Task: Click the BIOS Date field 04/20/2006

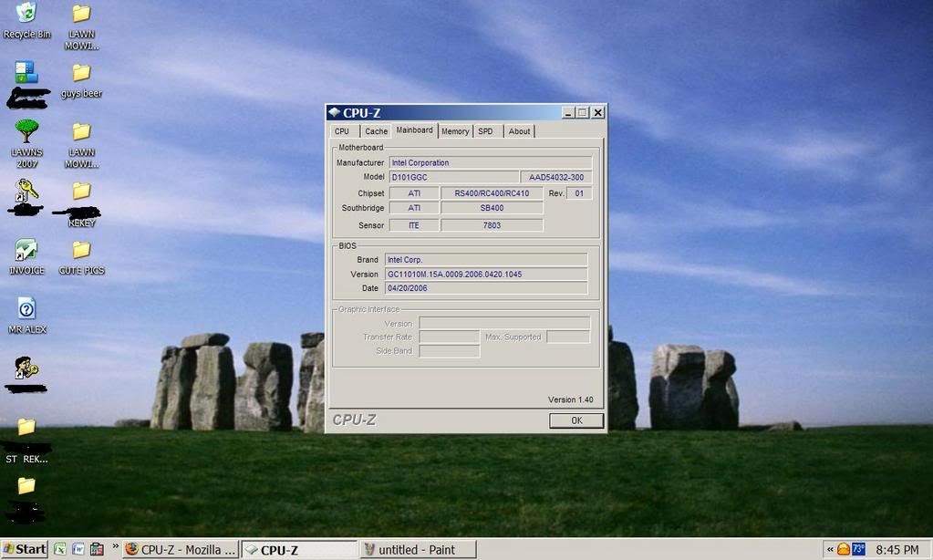Action: 486,288
